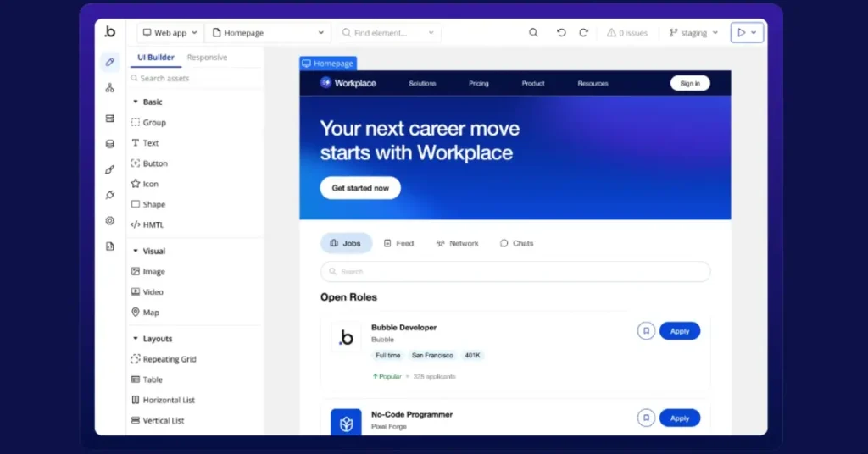Open the Plugins plug icon in sidebar
This screenshot has height=454, width=868.
(109, 195)
